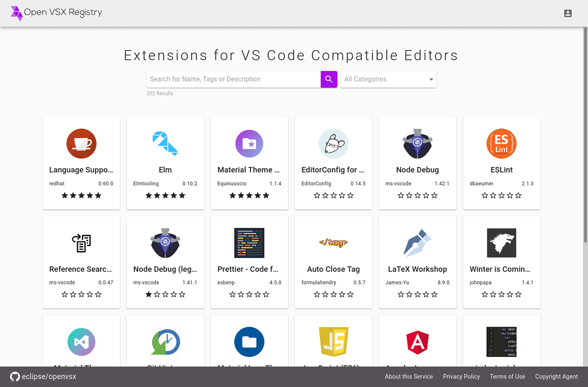Click the Winter is Coming wolf icon
Viewport: 588px width, 387px height.
(502, 242)
